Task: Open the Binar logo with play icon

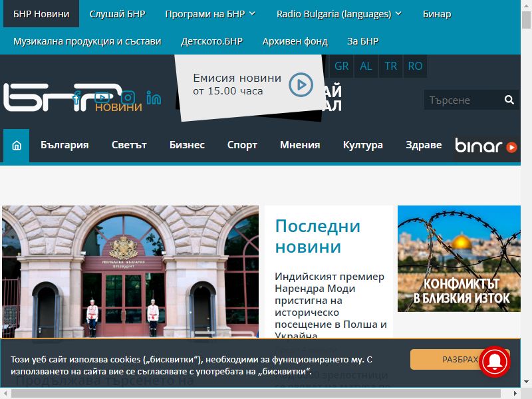Action: [486, 146]
